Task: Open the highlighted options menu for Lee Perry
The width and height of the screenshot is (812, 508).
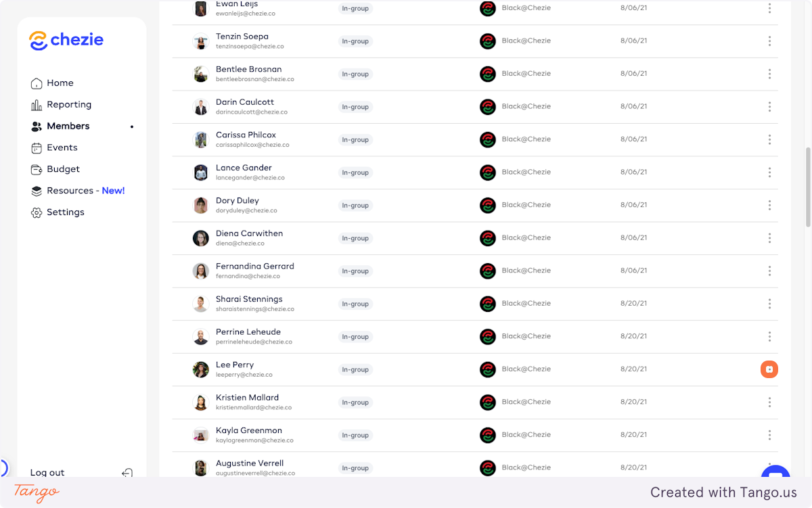Action: 769,369
